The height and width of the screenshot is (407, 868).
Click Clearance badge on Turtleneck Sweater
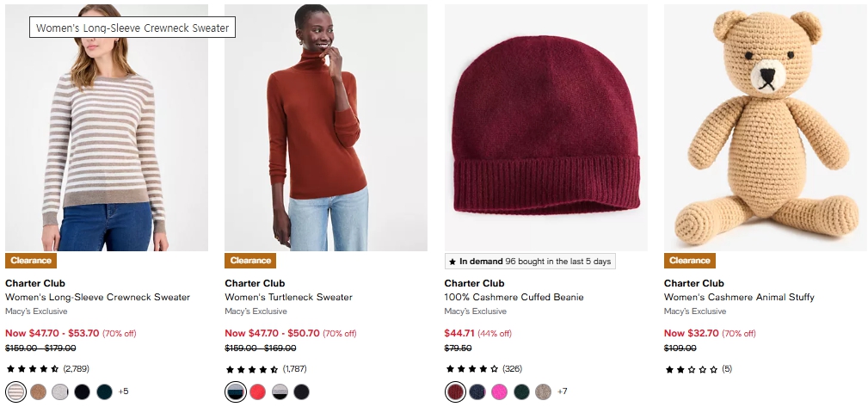point(250,261)
